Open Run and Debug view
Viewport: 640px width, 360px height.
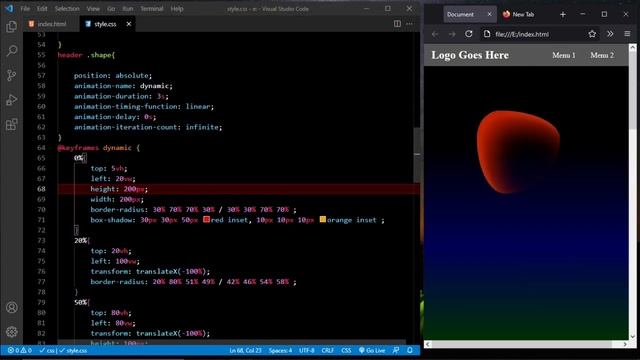point(11,100)
